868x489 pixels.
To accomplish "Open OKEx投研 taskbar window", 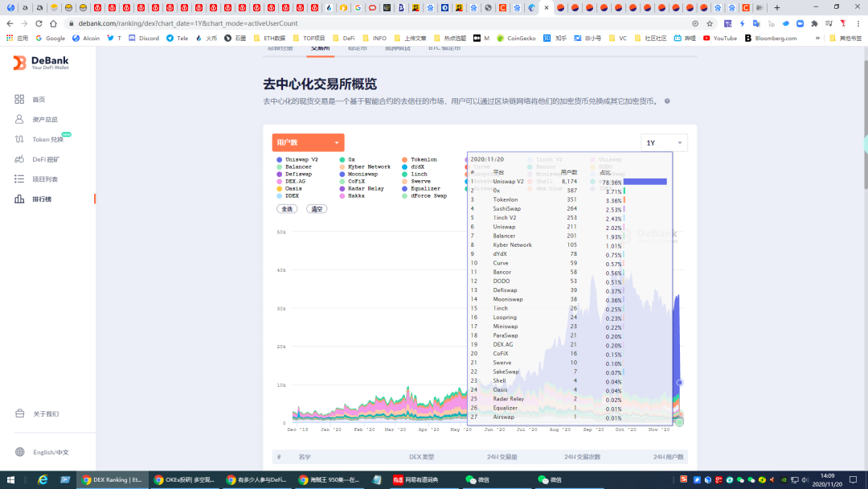I will (x=184, y=479).
